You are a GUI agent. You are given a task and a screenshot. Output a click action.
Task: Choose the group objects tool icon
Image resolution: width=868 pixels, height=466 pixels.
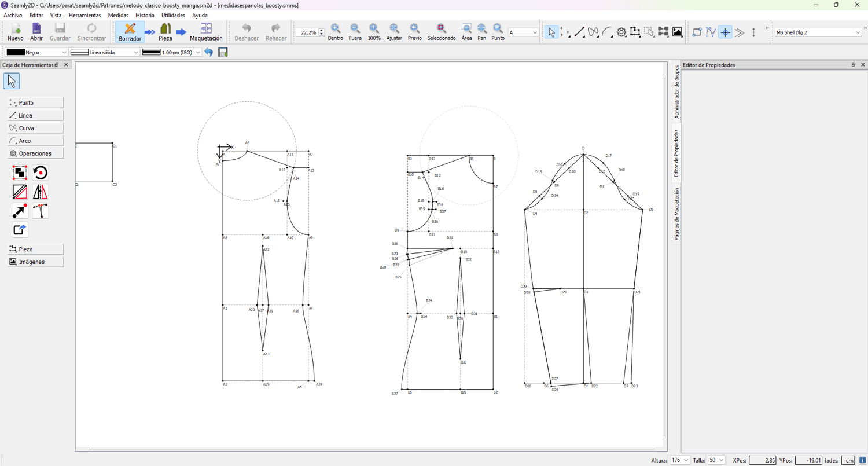20,173
